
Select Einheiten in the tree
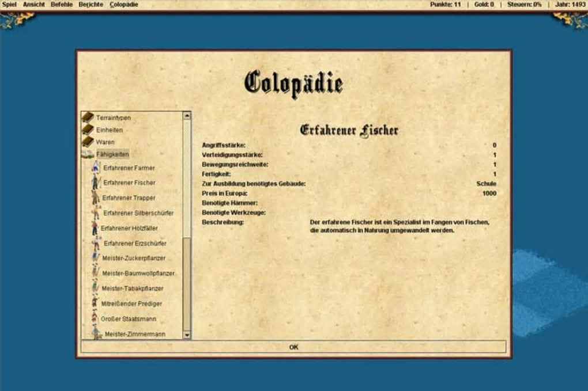[x=109, y=130]
